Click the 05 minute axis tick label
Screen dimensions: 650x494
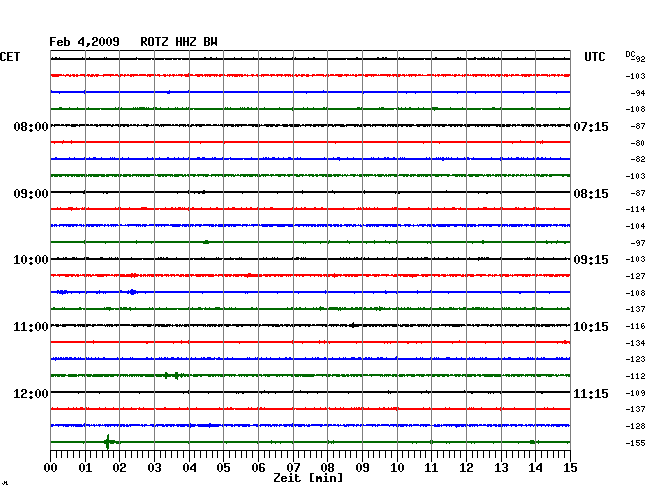point(223,467)
